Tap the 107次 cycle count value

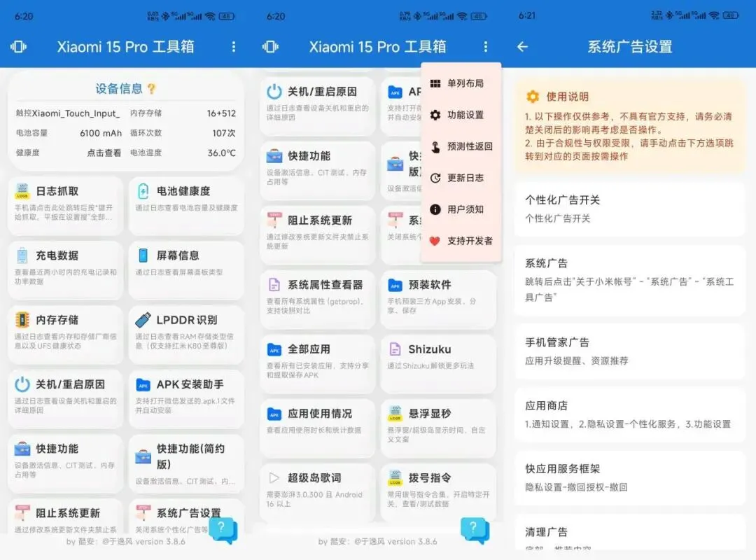pyautogui.click(x=224, y=133)
